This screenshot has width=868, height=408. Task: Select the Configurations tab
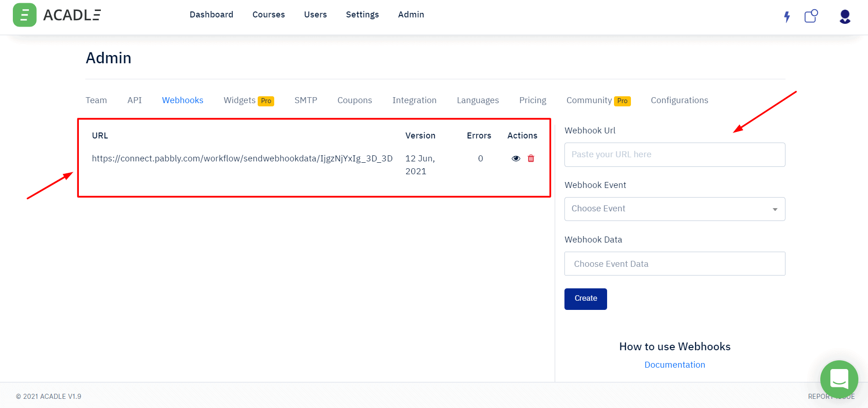tap(679, 100)
